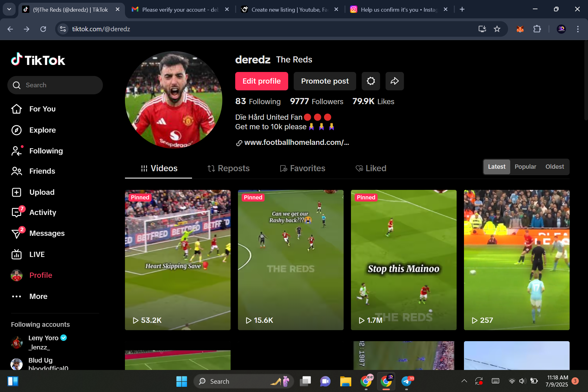The height and width of the screenshot is (392, 588).
Task: Open Task View from taskbar
Action: (305, 381)
